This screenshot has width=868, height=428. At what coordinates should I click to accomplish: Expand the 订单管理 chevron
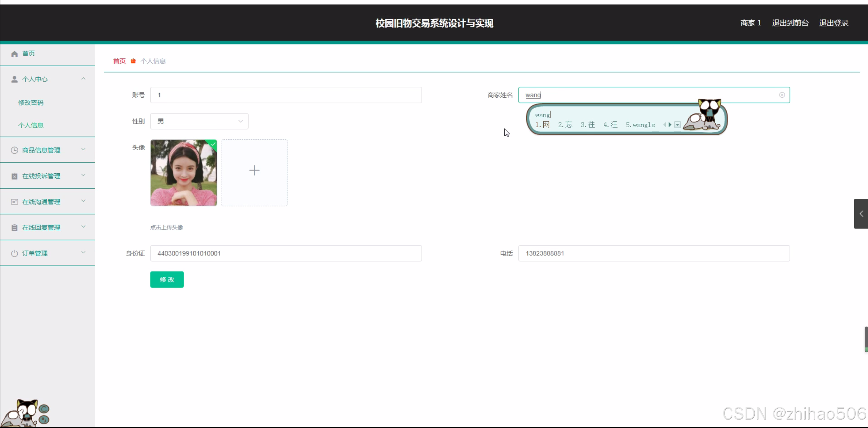[83, 253]
